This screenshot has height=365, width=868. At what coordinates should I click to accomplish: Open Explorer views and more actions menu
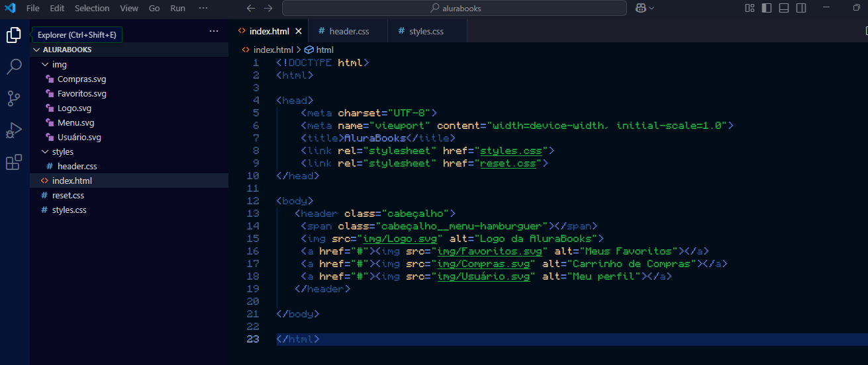(213, 31)
